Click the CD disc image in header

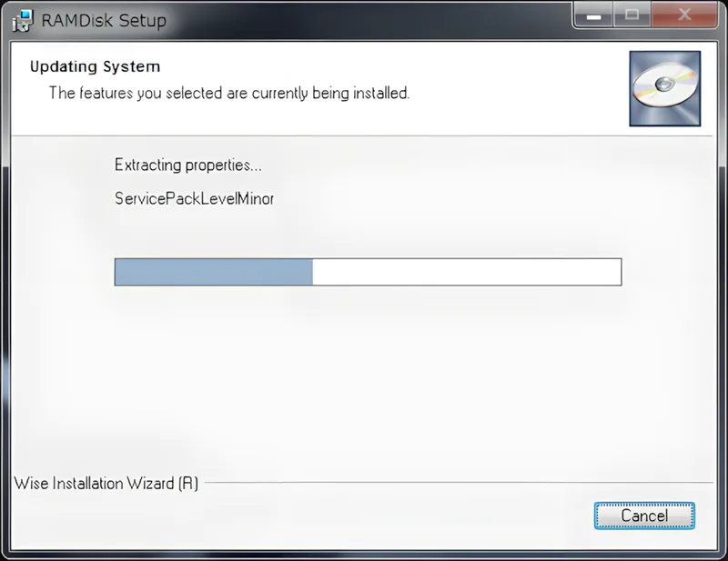click(665, 88)
